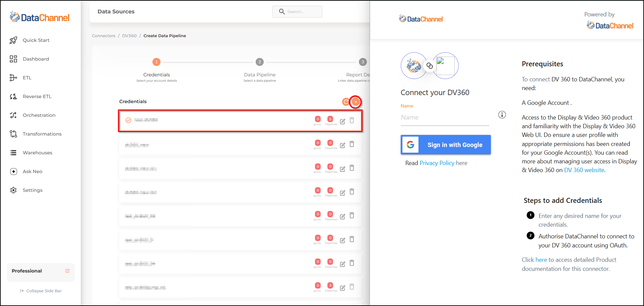The height and width of the screenshot is (306, 644).
Task: Click the selected-credential checkmark icon
Action: (x=128, y=120)
